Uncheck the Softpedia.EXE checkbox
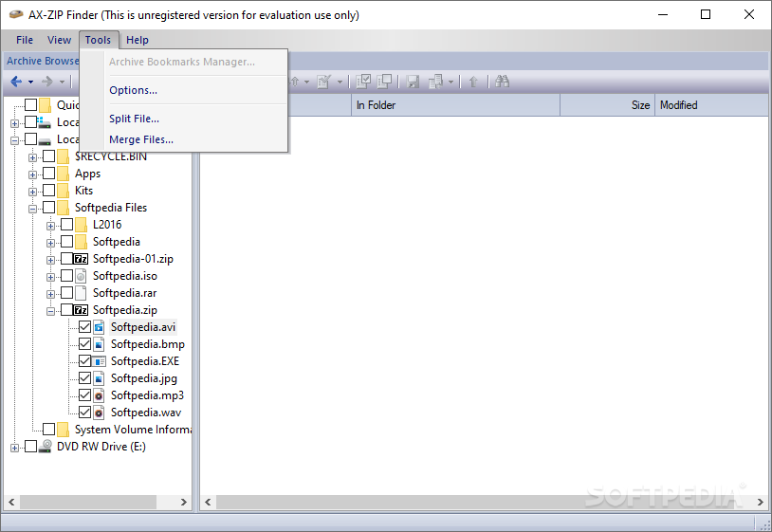Viewport: 772px width, 532px height. point(84,360)
